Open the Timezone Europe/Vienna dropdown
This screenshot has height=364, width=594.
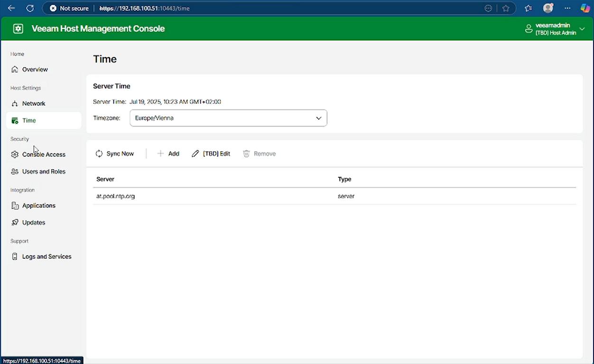point(228,118)
